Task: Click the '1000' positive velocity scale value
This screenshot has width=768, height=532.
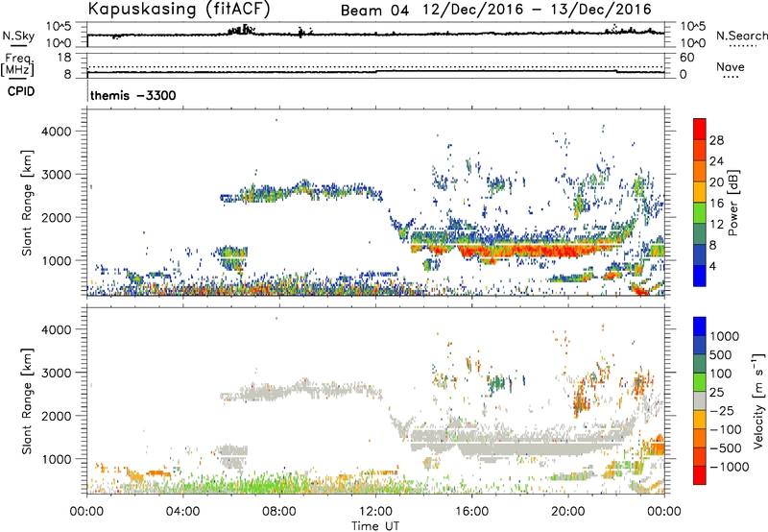Action: tap(725, 336)
